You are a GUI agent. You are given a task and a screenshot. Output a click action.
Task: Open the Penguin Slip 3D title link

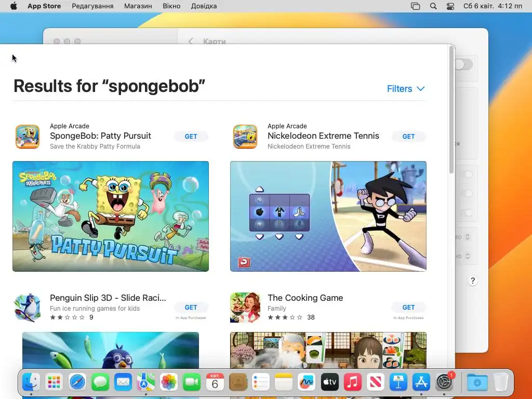[x=108, y=298]
